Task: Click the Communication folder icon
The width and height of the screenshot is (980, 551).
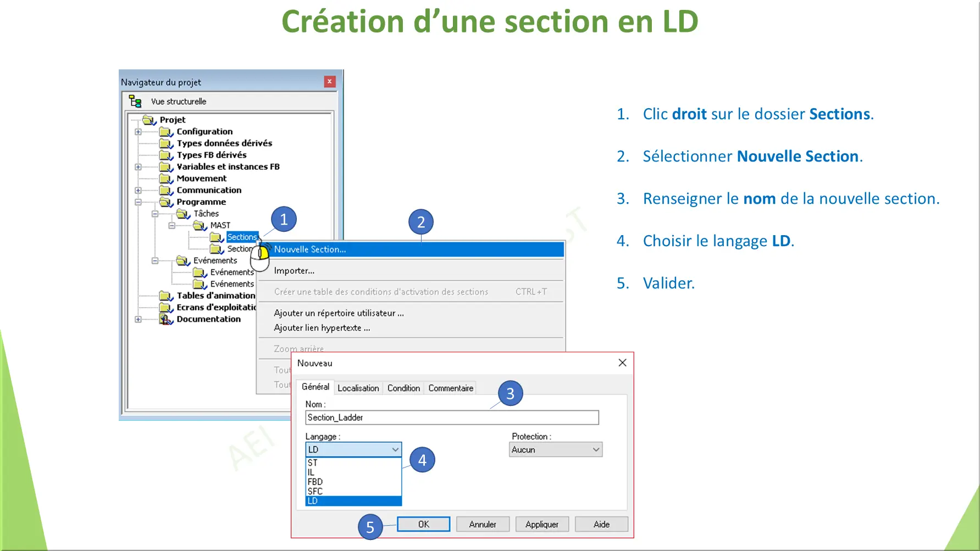Action: [167, 190]
